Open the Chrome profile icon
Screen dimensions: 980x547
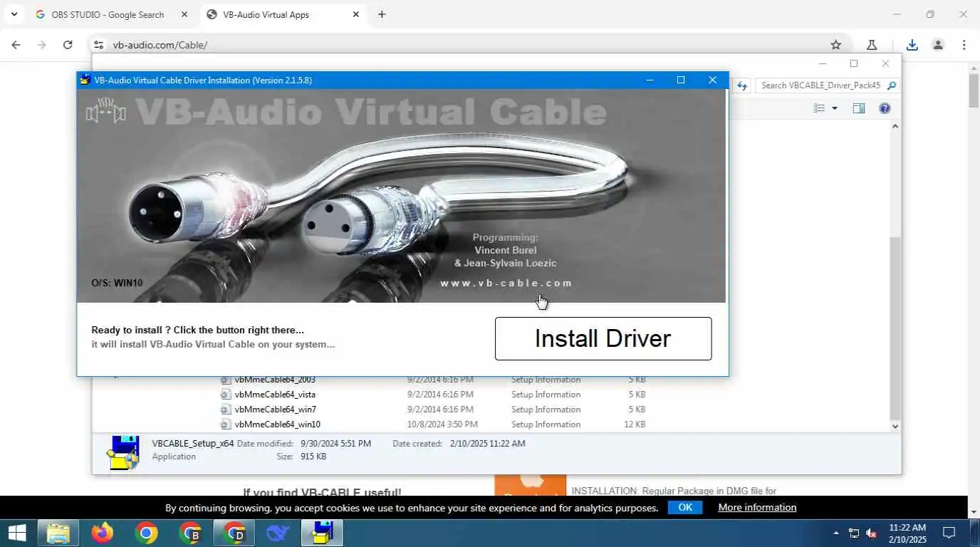point(938,45)
